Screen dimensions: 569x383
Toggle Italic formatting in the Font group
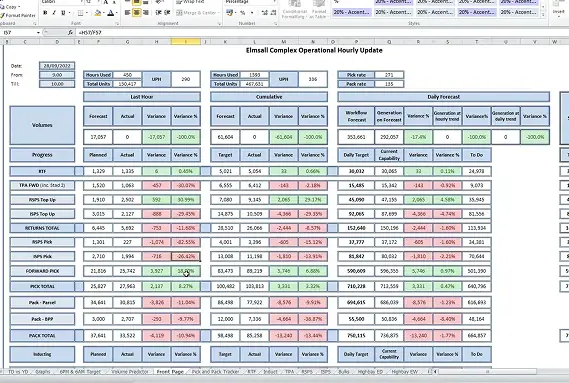pyautogui.click(x=54, y=13)
